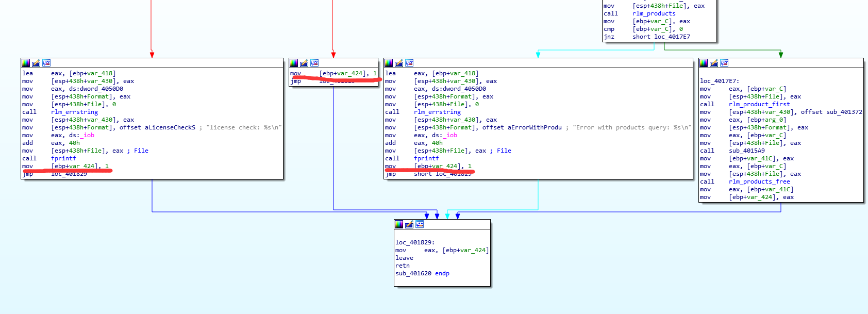Click the [ebp+arg_0] operand

[x=766, y=120]
